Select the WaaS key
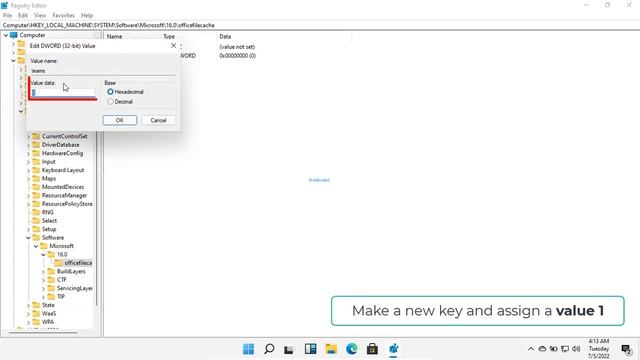The height and width of the screenshot is (360, 640). point(49,314)
